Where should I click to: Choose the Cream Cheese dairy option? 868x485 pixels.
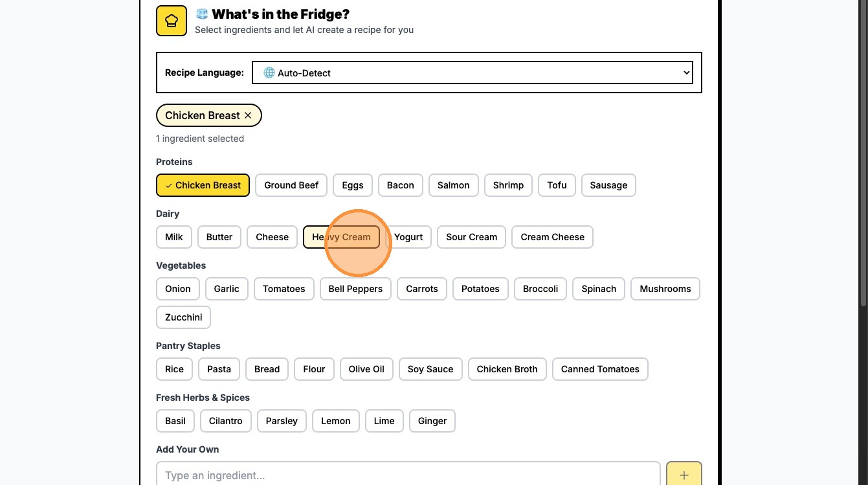click(552, 237)
